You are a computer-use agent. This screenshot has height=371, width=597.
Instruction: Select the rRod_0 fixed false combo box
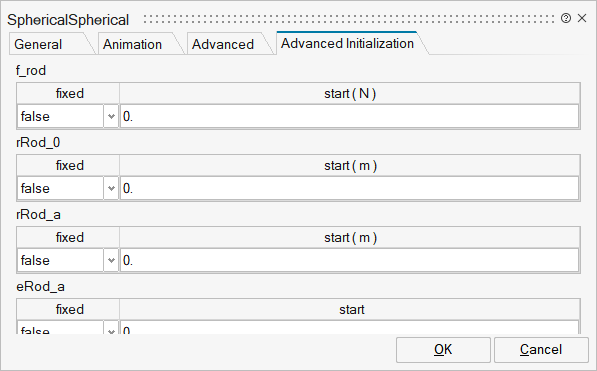(x=68, y=188)
